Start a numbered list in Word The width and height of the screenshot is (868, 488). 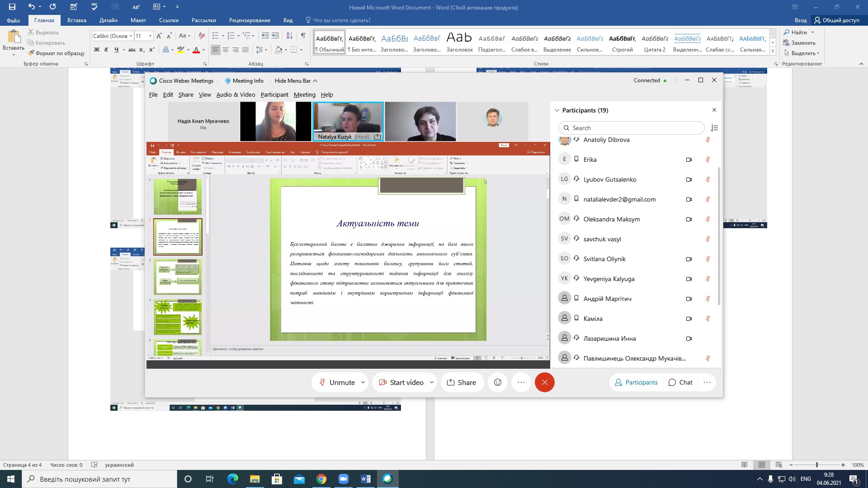pos(231,36)
